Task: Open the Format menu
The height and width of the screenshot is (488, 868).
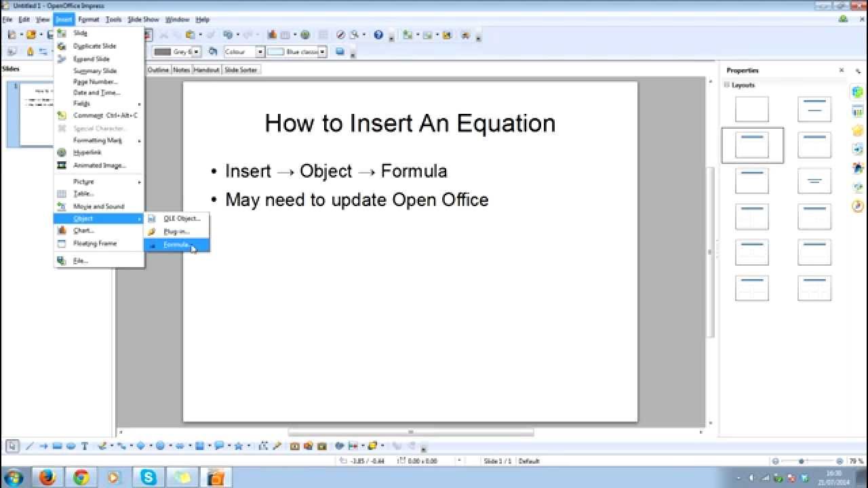Action: [x=89, y=20]
